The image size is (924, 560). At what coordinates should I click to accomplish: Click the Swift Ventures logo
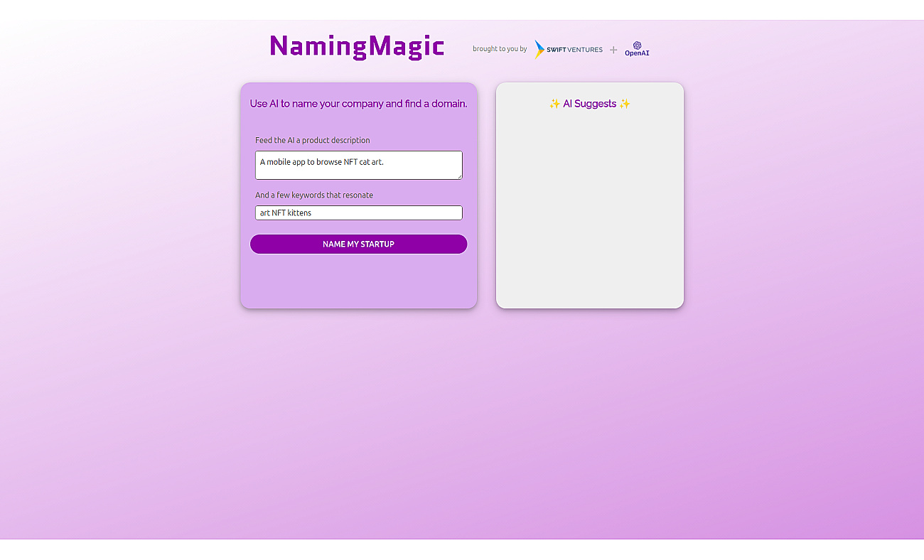point(569,49)
